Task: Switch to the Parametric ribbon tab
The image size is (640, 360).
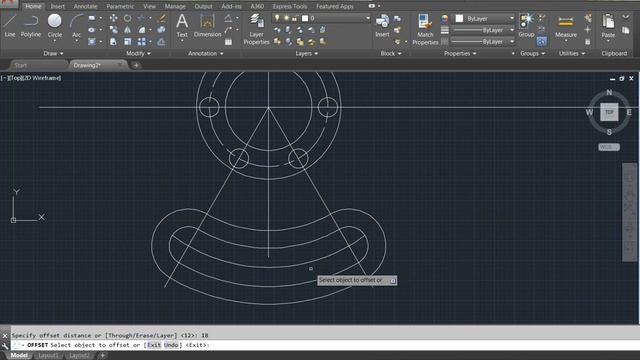Action: pos(120,7)
